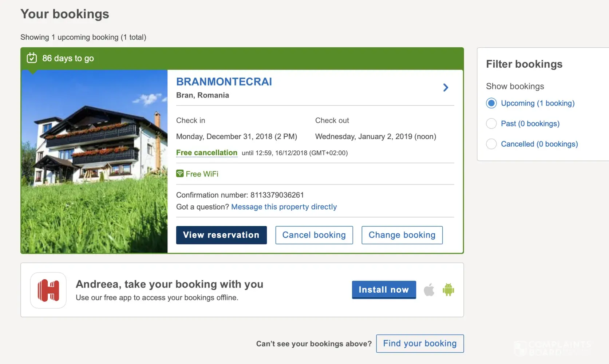Click the Android app icon
Screen dimensions: 609x364
coord(448,290)
